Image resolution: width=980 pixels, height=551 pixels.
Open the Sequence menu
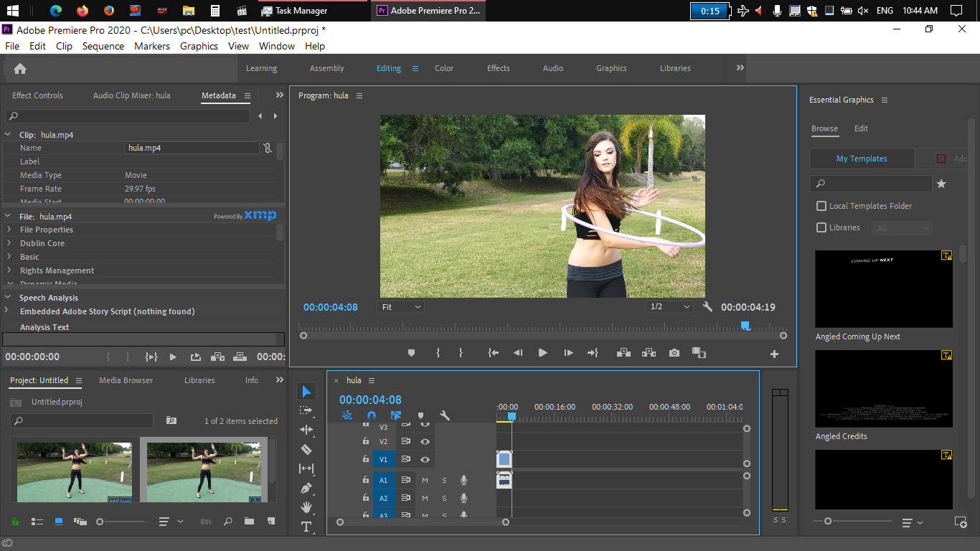(103, 46)
